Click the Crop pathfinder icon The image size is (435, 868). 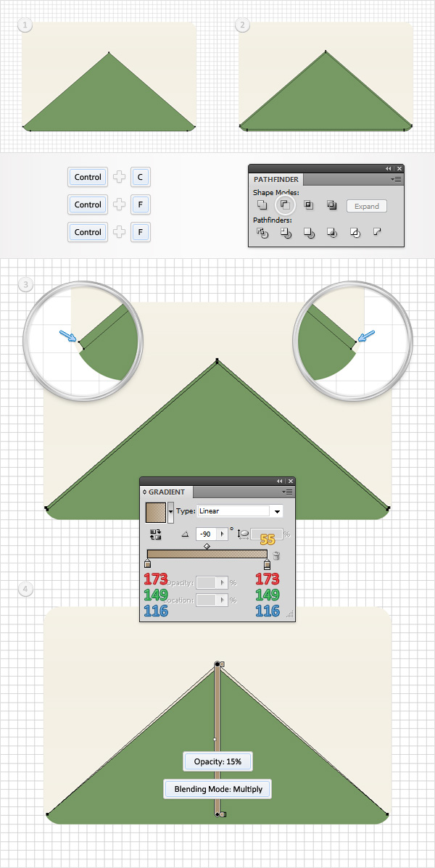tap(332, 233)
